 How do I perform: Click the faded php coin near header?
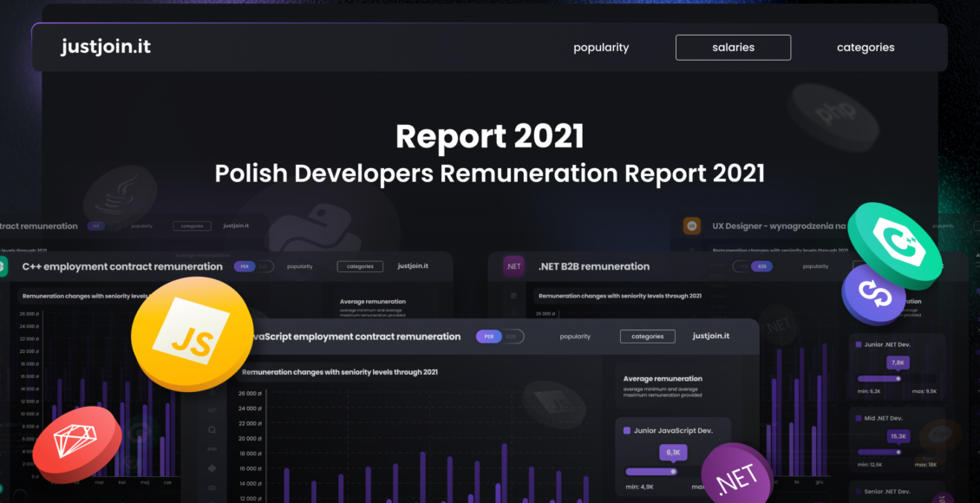[x=832, y=117]
